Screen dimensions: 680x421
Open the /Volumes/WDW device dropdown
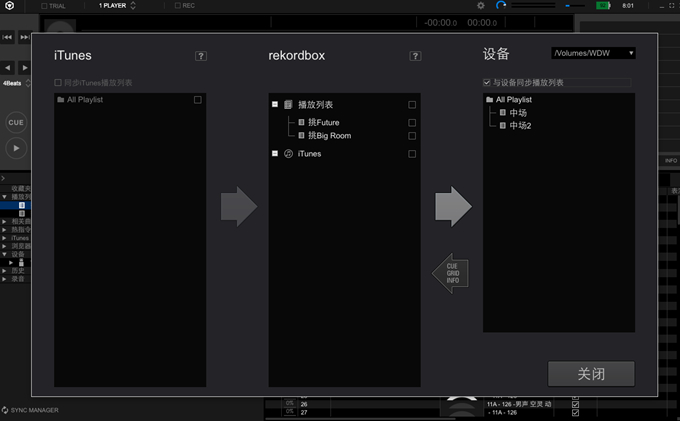[x=594, y=53]
